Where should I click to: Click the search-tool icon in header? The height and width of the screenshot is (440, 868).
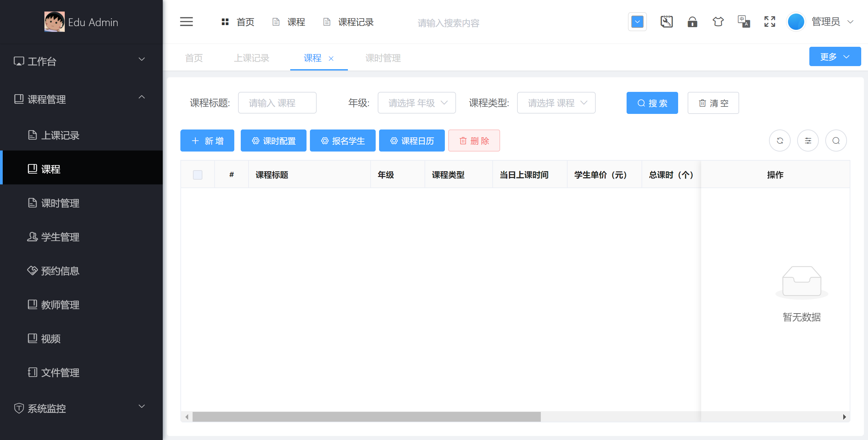click(667, 22)
